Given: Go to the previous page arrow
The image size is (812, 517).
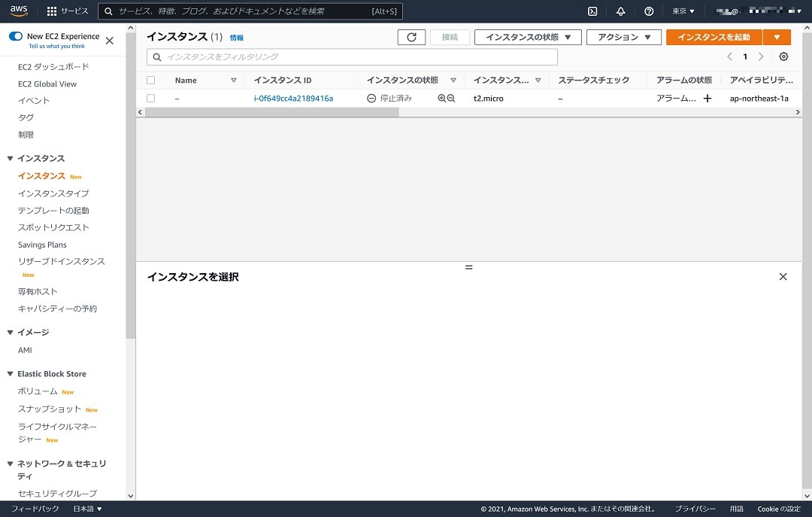Looking at the screenshot, I should (729, 56).
